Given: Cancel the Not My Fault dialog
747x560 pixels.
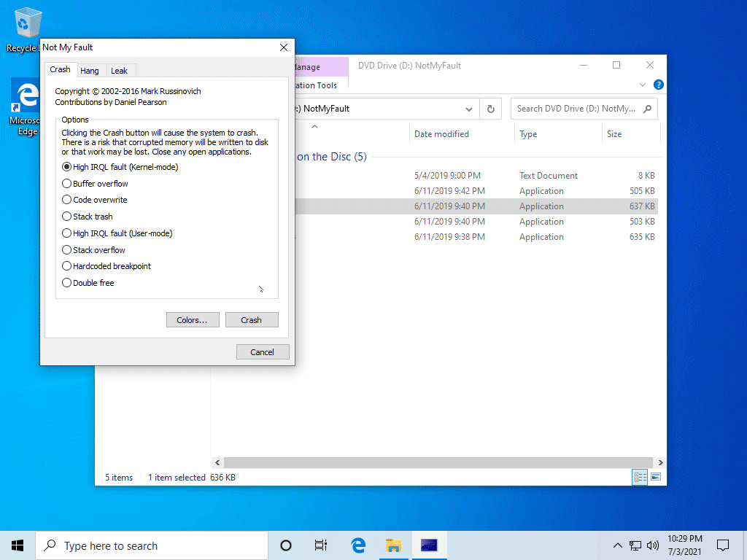Looking at the screenshot, I should (263, 352).
